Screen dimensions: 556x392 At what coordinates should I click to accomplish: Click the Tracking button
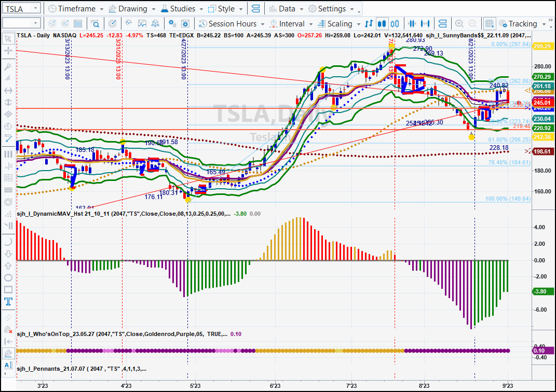(519, 24)
